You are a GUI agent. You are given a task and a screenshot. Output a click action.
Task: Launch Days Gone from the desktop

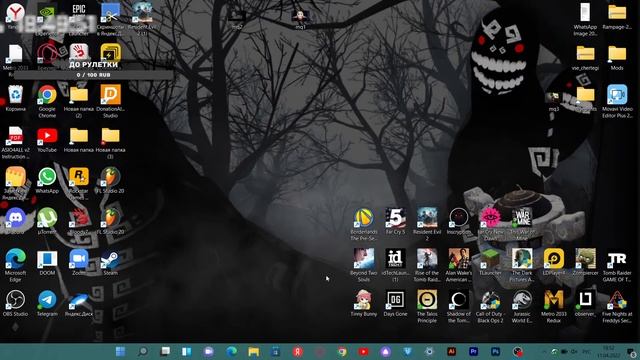(x=396, y=300)
